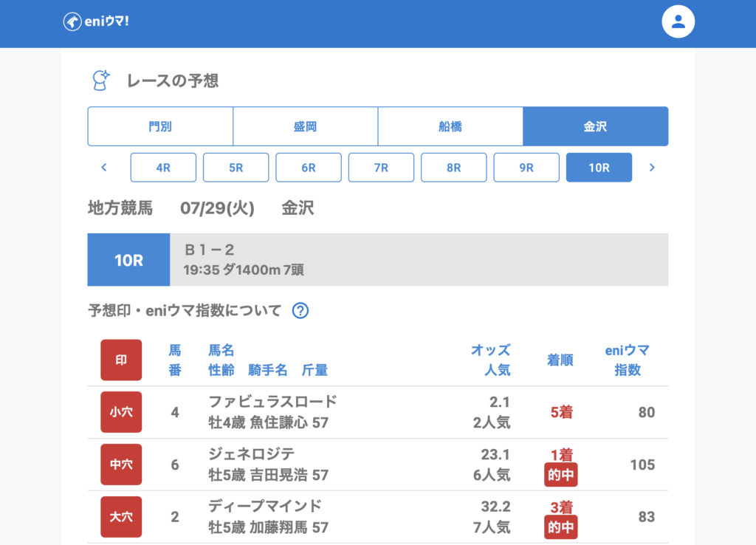Choose race 4R
This screenshot has width=756, height=545.
click(163, 168)
